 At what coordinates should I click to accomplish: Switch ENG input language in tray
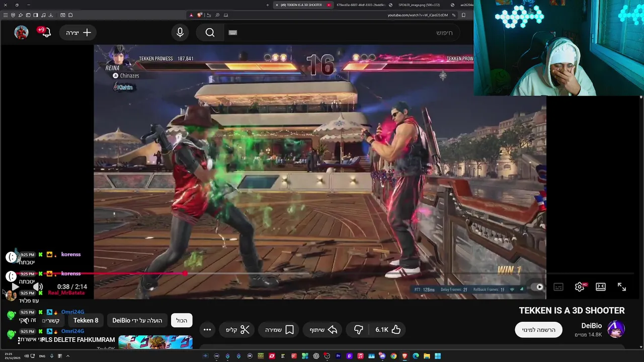click(x=42, y=356)
